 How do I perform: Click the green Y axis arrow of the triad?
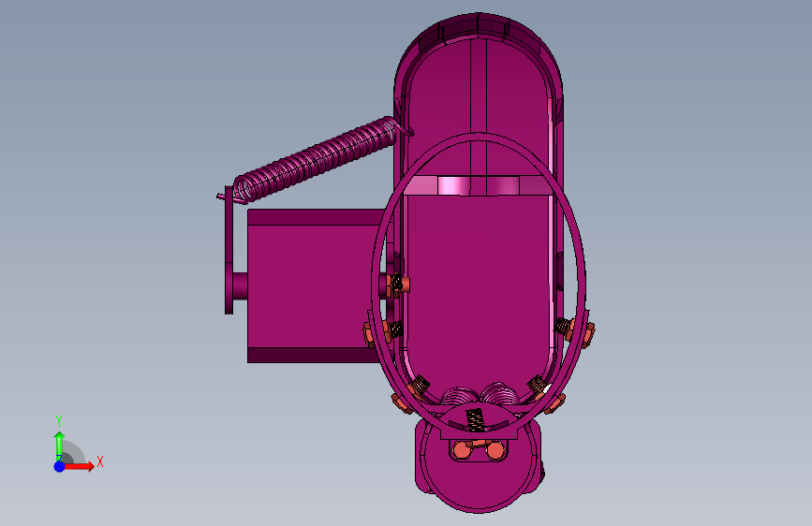point(59,446)
